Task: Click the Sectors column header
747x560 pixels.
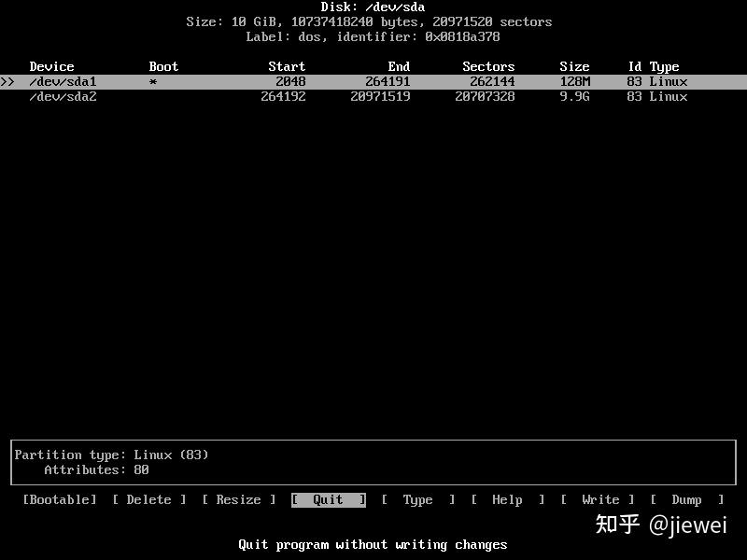Action: coord(488,66)
